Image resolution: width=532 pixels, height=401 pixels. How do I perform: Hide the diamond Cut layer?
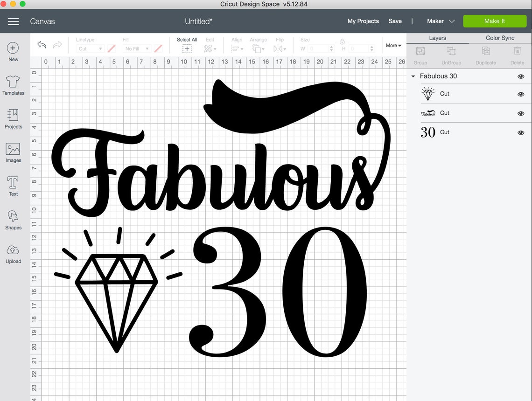coord(520,94)
